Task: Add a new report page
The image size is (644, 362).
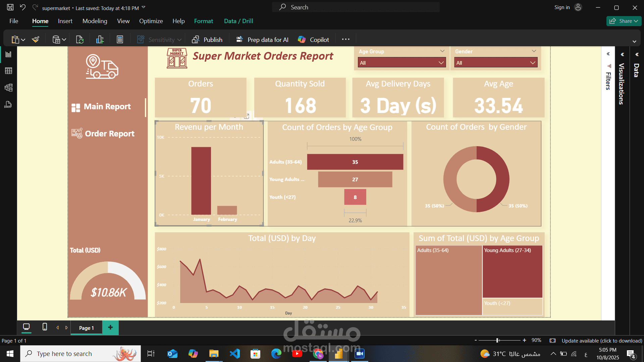Action: point(110,327)
